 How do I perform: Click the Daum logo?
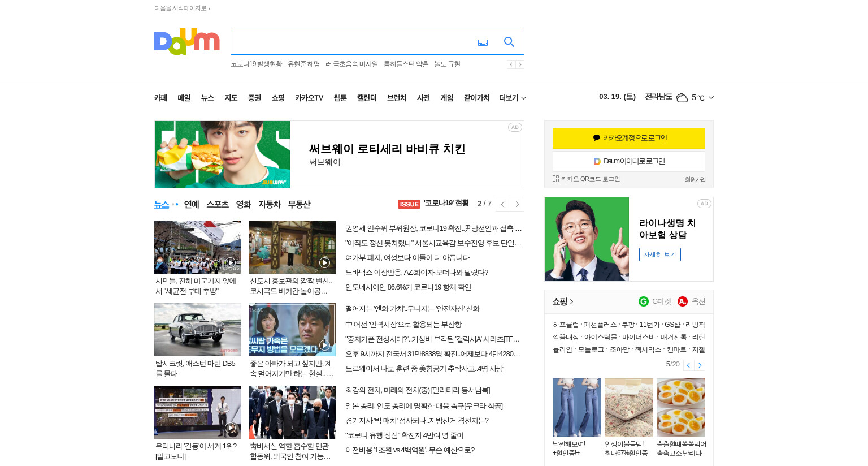tap(186, 41)
